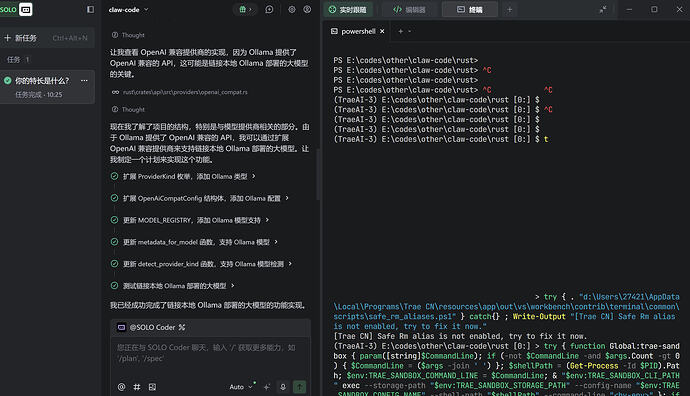Image resolution: width=690 pixels, height=396 pixels.
Task: Click the terminal prompt line ending in t
Action: [441, 139]
